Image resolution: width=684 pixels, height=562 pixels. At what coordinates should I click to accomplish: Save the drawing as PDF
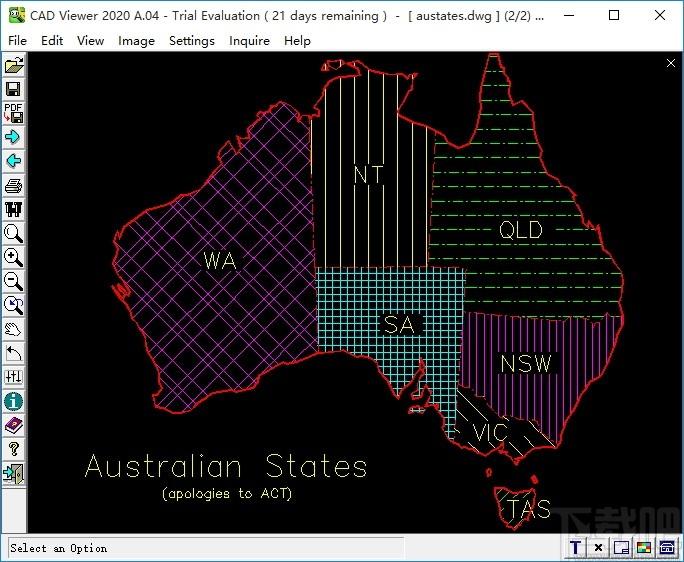[x=14, y=113]
